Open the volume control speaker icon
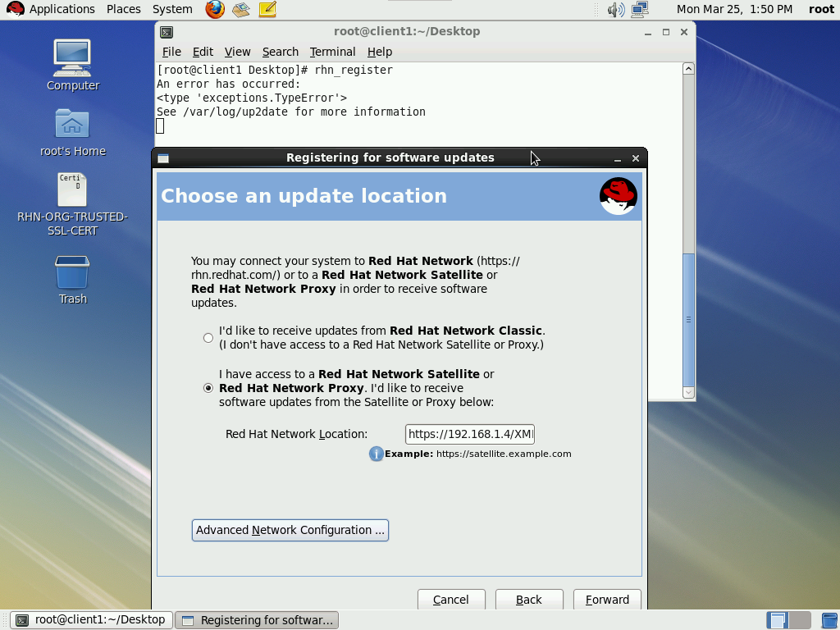 pos(616,9)
